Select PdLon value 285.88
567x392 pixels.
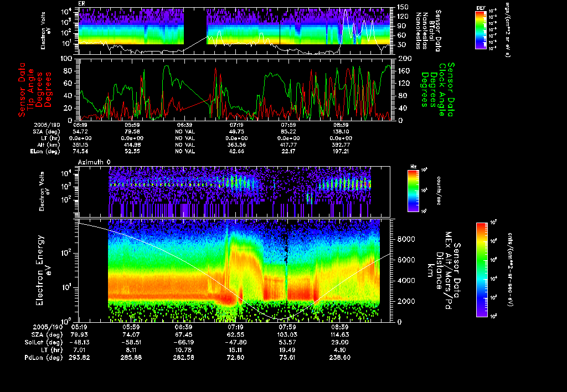131,357
